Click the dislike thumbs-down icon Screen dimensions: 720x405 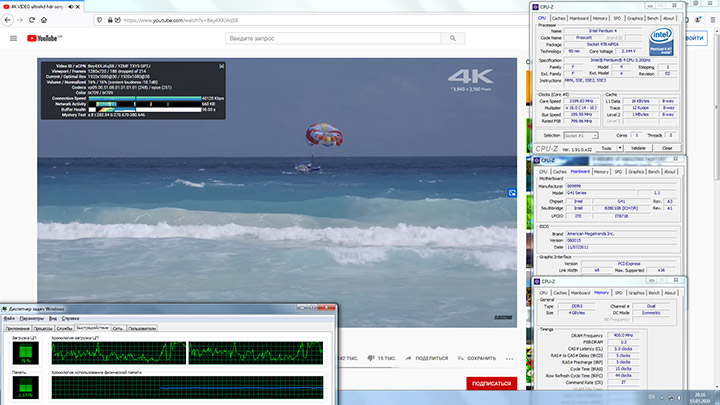[x=371, y=358]
